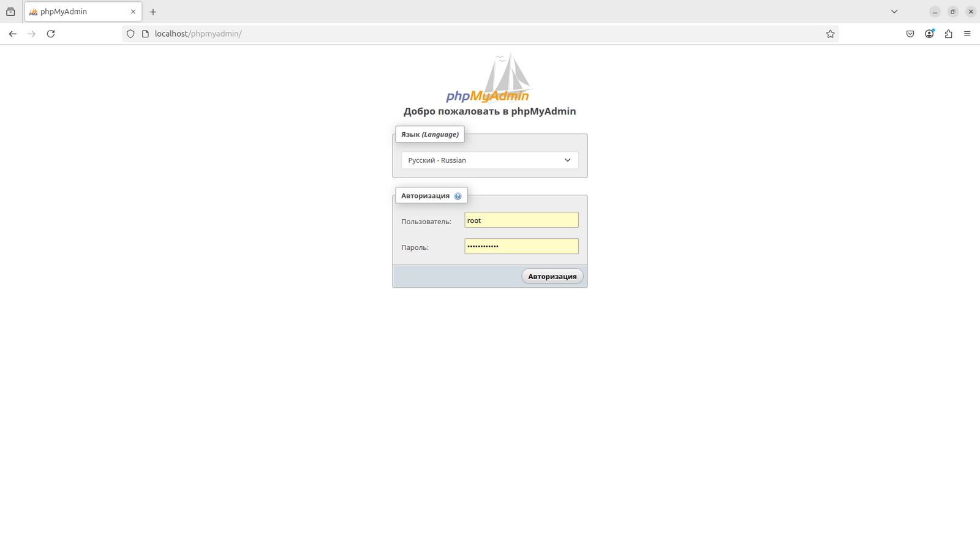Go back using the browser back arrow
980x554 pixels.
coord(13,34)
